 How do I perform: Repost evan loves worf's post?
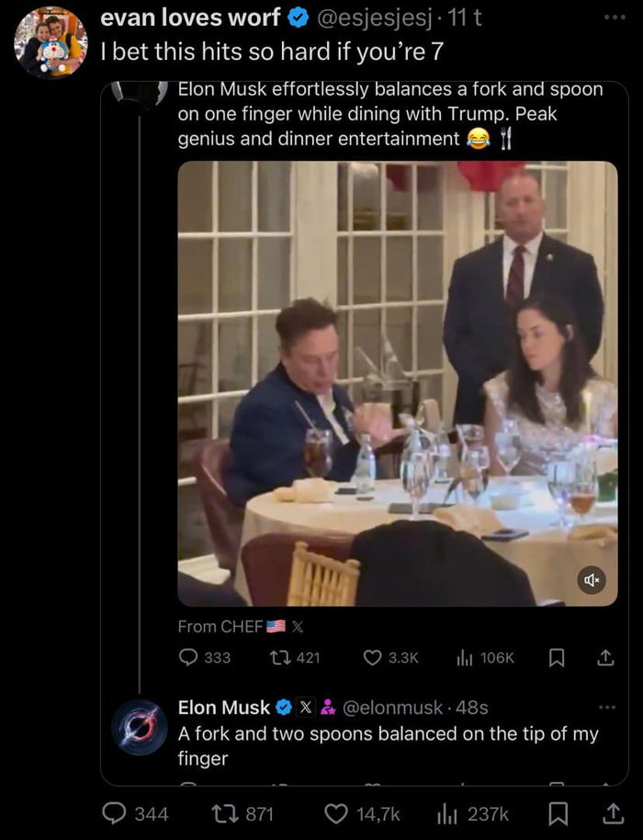pos(225,812)
